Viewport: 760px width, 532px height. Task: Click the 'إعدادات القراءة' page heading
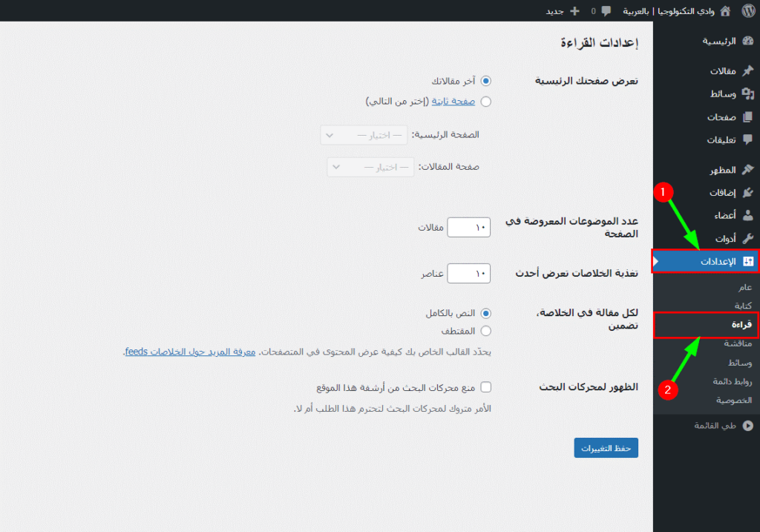click(x=599, y=42)
